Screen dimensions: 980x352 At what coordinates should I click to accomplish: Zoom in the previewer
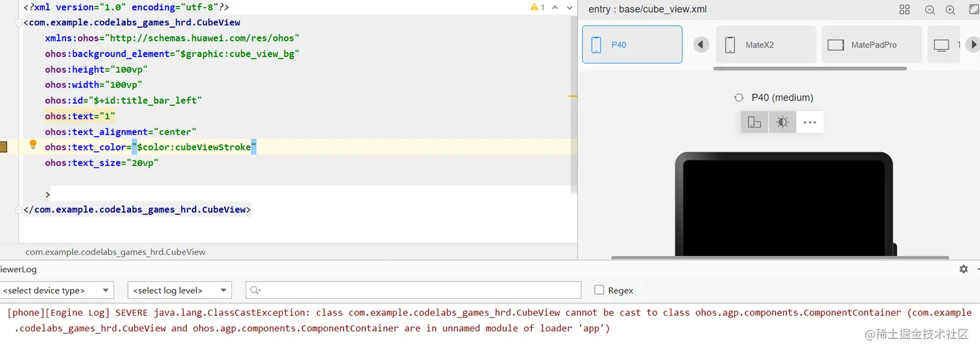coord(950,10)
